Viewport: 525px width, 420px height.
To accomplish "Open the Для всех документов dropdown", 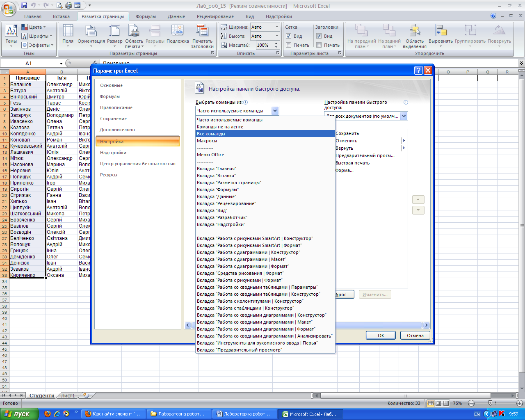I will pos(404,116).
